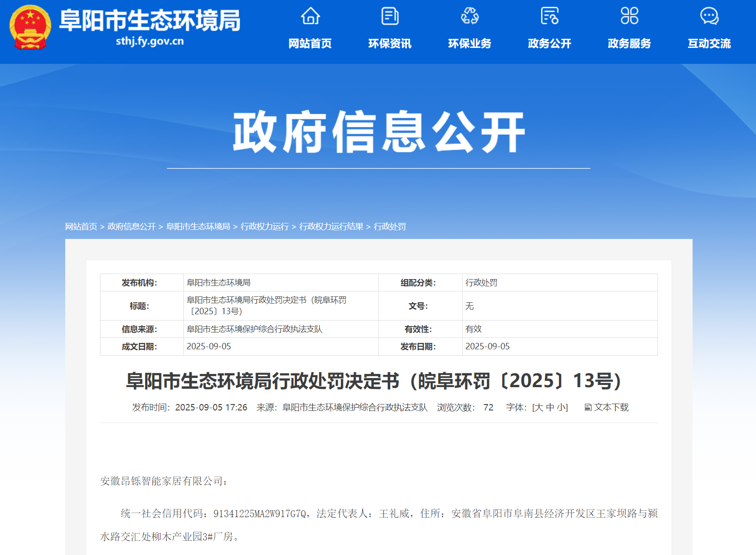This screenshot has height=555, width=756.
Task: Set font size to 中
Action: point(550,407)
